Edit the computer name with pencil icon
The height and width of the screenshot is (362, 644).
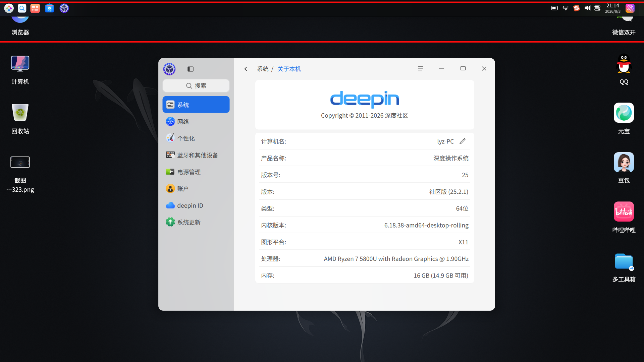click(463, 141)
